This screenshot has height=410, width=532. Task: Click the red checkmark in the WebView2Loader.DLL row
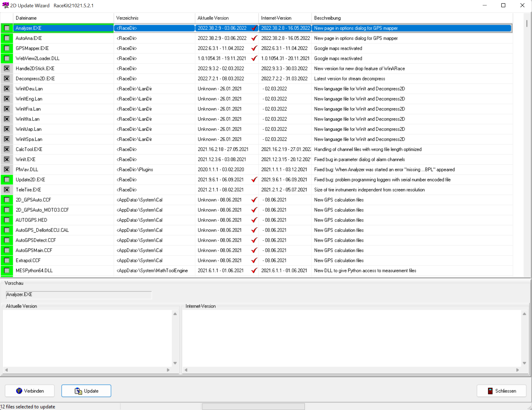point(254,58)
